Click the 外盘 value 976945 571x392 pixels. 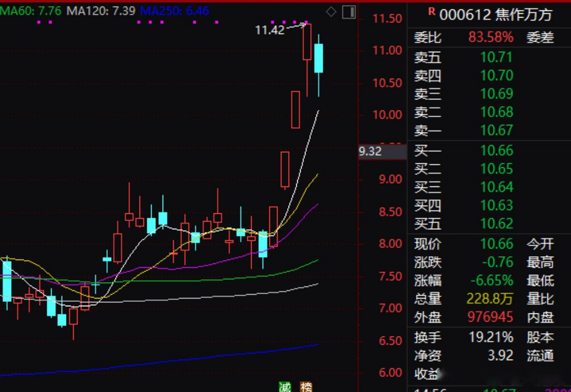point(490,317)
